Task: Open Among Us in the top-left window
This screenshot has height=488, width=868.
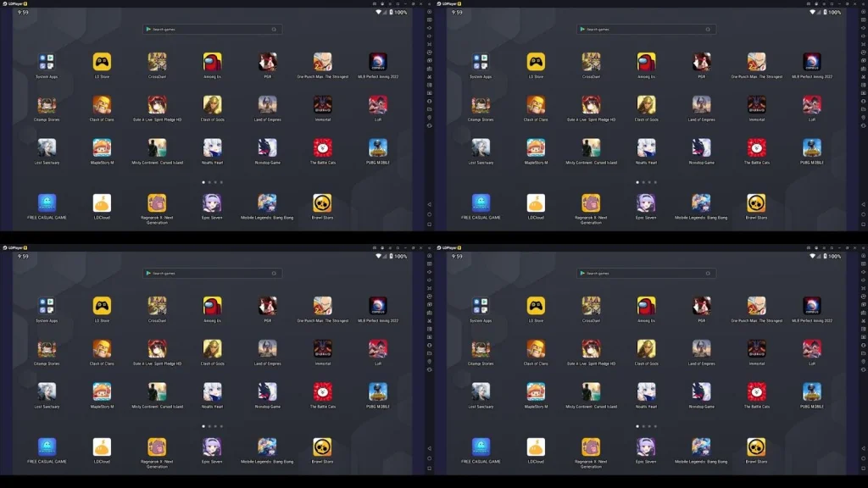Action: tap(212, 62)
